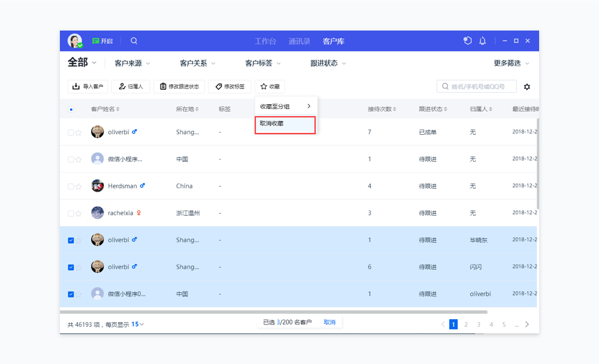
Task: Open the shield security icon
Action: coord(468,41)
